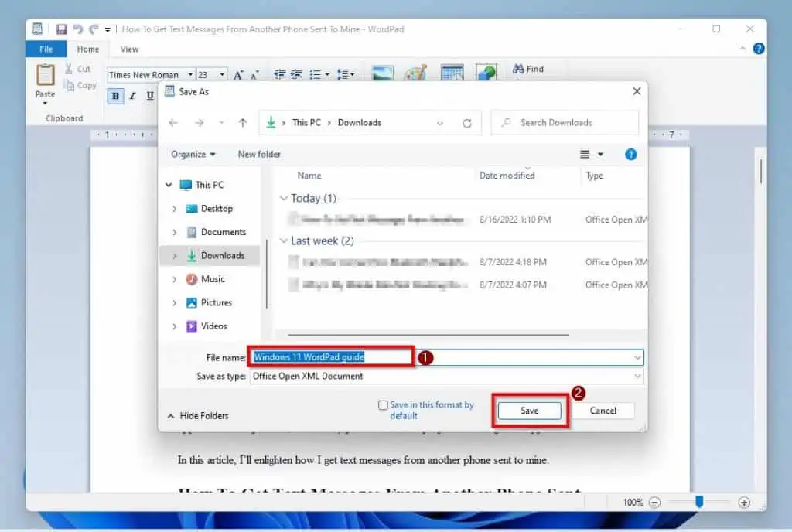Open the line spacing dropdown in WordPad
This screenshot has height=532, width=792.
tap(352, 75)
